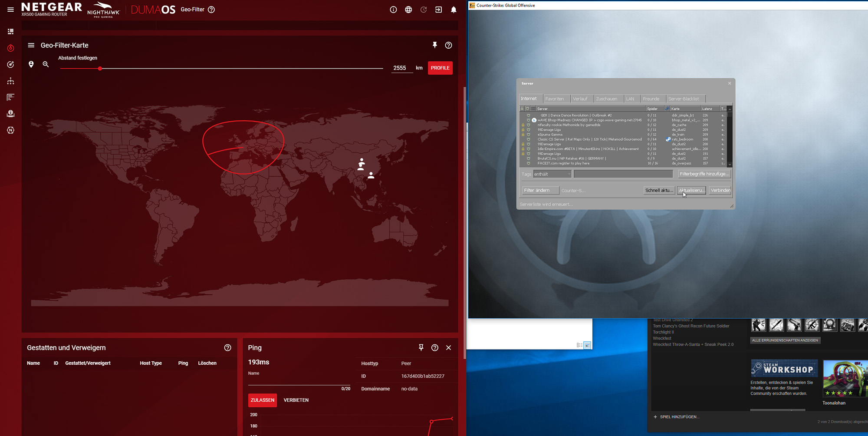Sort server list by Karte column

[685, 109]
